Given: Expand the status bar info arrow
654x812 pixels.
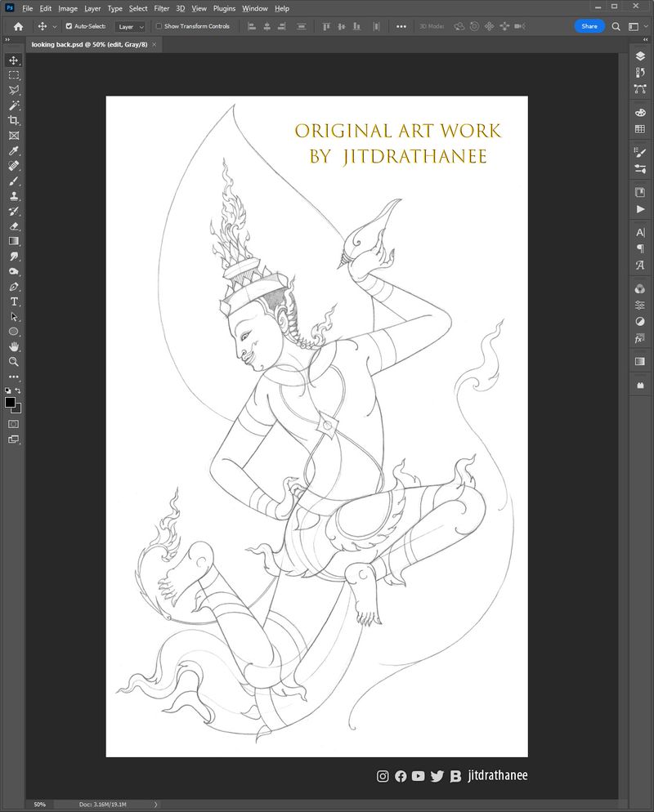Looking at the screenshot, I should 155,804.
